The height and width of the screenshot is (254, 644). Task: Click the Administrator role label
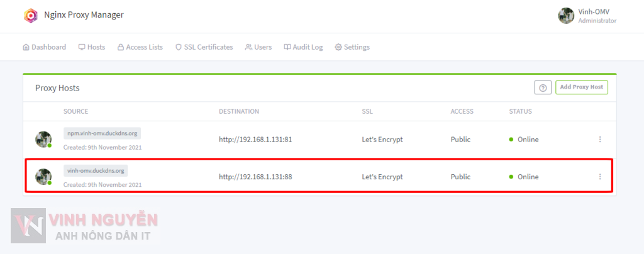pos(597,21)
